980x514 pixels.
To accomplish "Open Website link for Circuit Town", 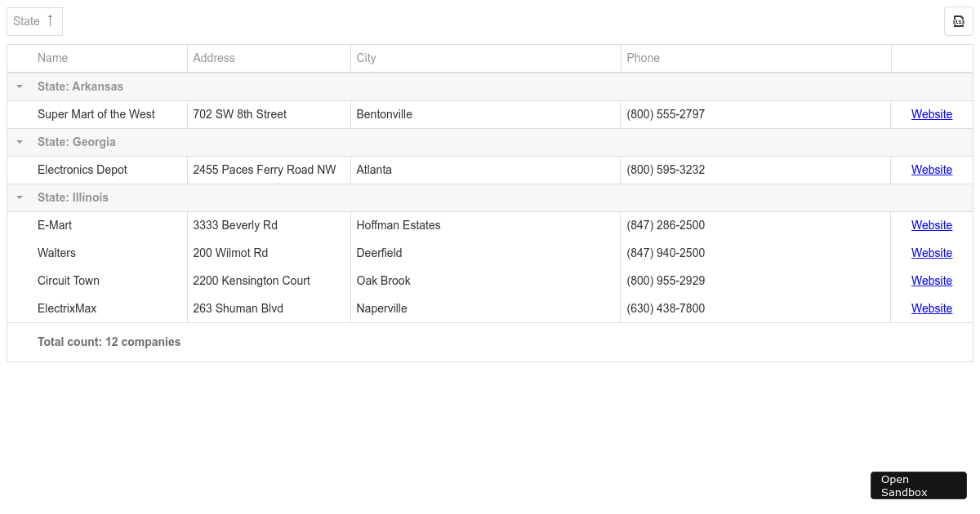I will [x=931, y=281].
